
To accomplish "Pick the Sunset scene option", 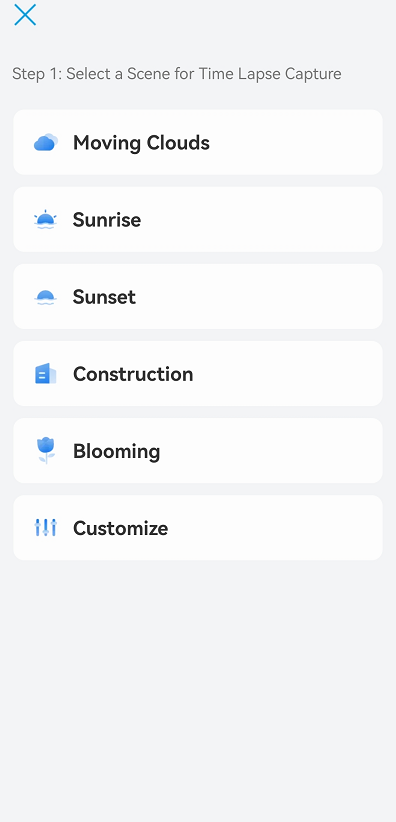I will (198, 296).
